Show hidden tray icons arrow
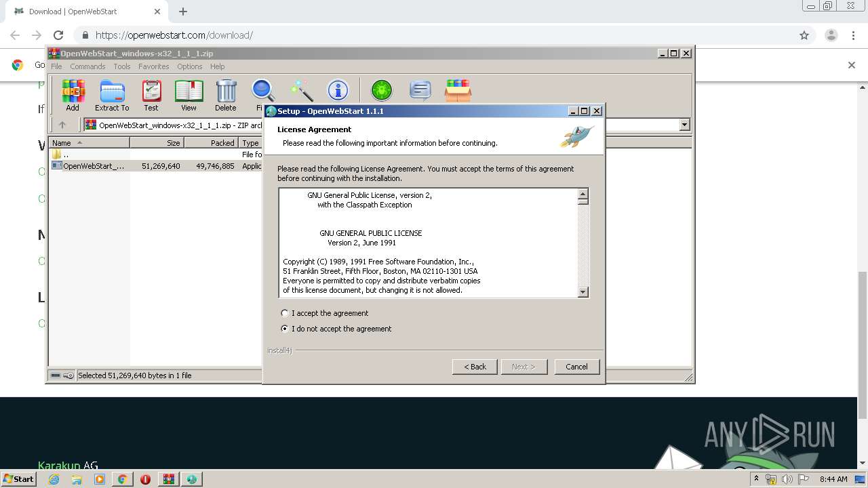 (x=756, y=479)
